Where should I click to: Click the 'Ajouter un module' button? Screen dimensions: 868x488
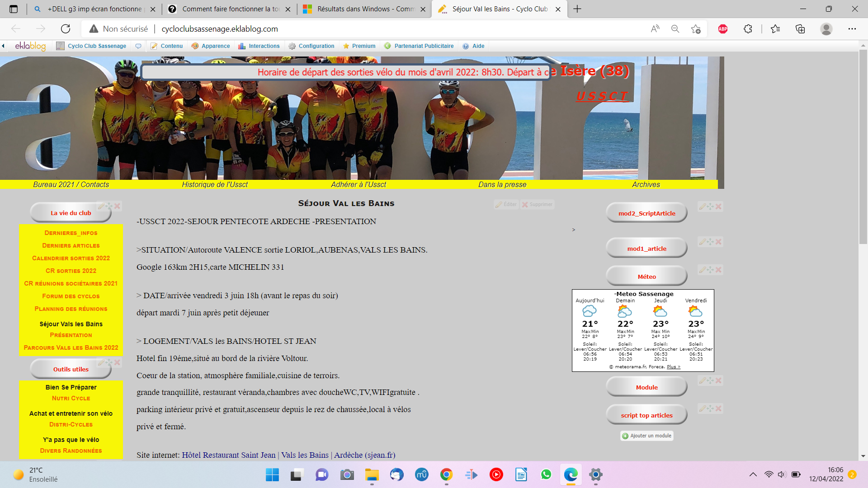(x=647, y=436)
